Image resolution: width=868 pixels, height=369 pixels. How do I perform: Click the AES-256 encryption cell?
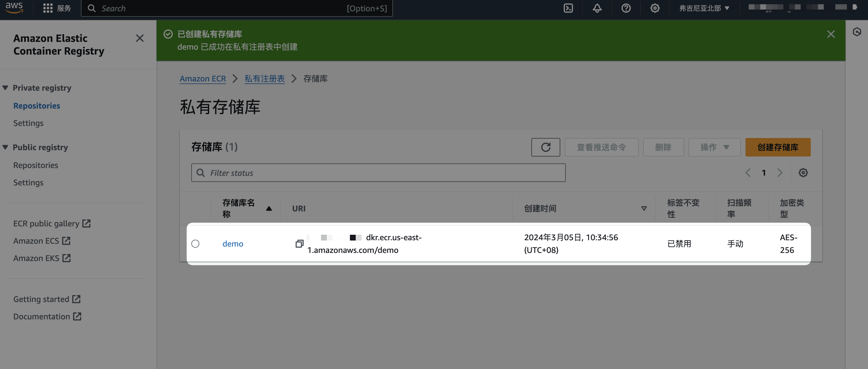789,244
